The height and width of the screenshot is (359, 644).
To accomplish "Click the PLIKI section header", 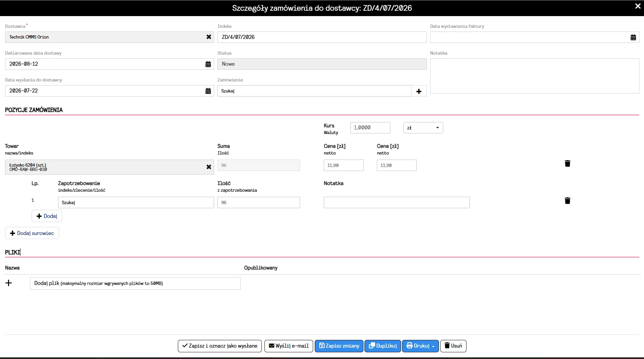I will 12,252.
